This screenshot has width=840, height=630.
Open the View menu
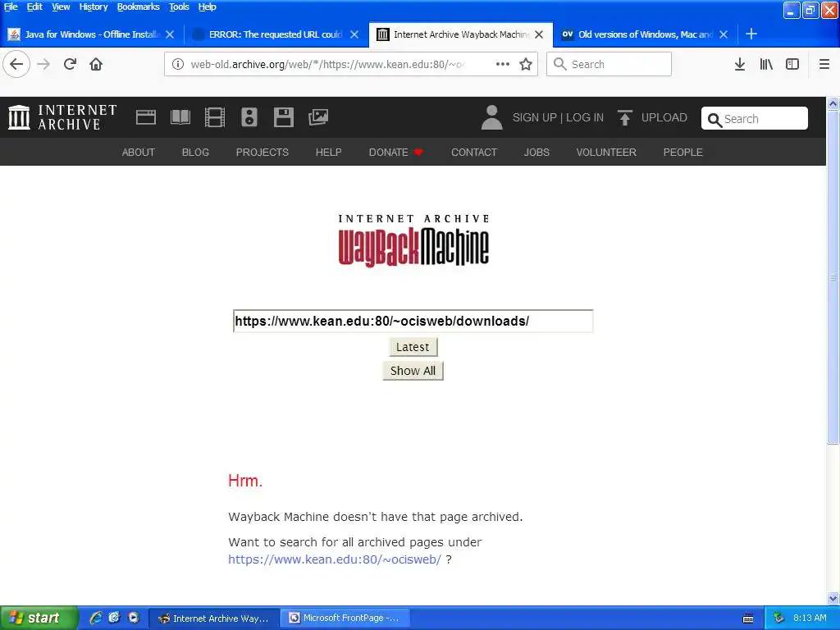[61, 7]
